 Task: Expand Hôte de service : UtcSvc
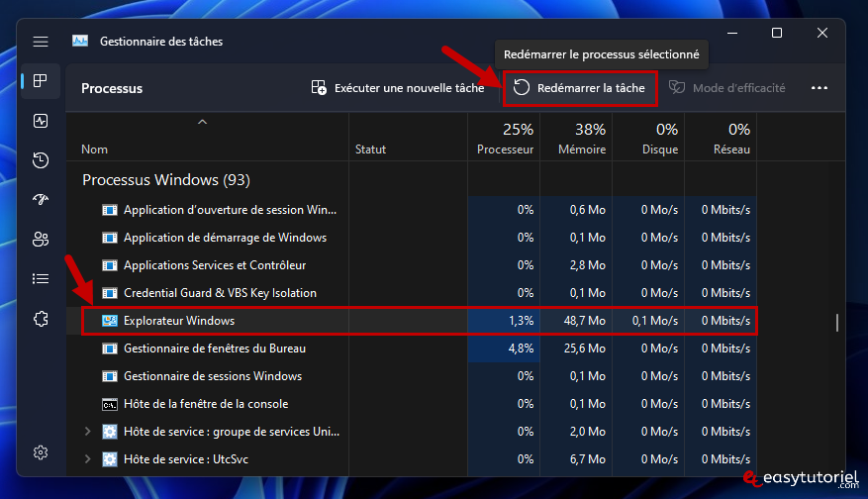[87, 458]
